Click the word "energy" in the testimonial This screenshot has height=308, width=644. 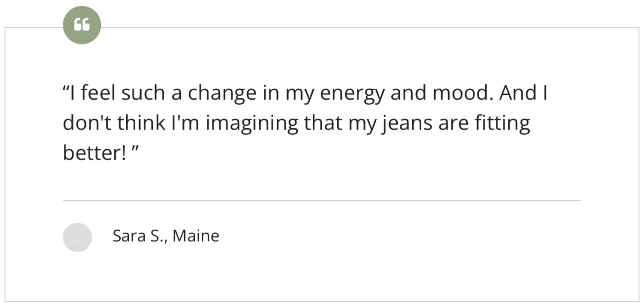coord(352,95)
